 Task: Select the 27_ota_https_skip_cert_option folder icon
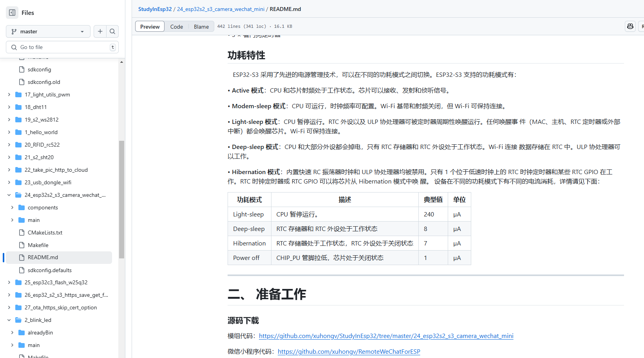click(x=18, y=307)
